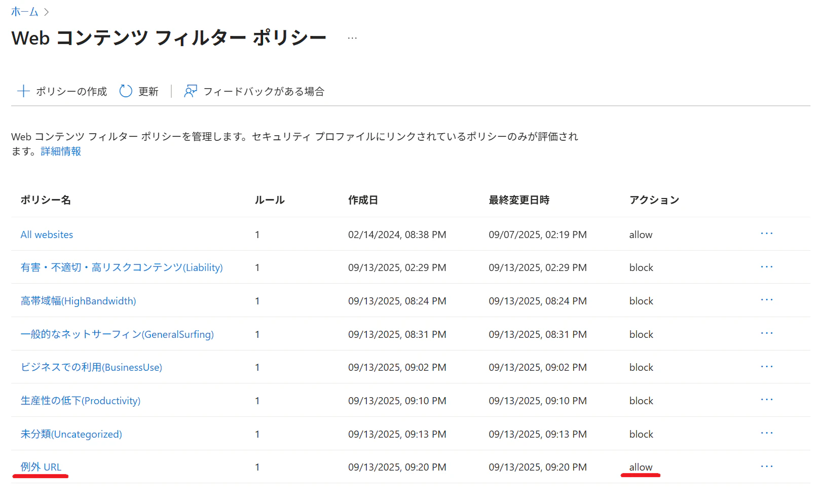
Task: Open the more options for All websites row
Action: (767, 234)
